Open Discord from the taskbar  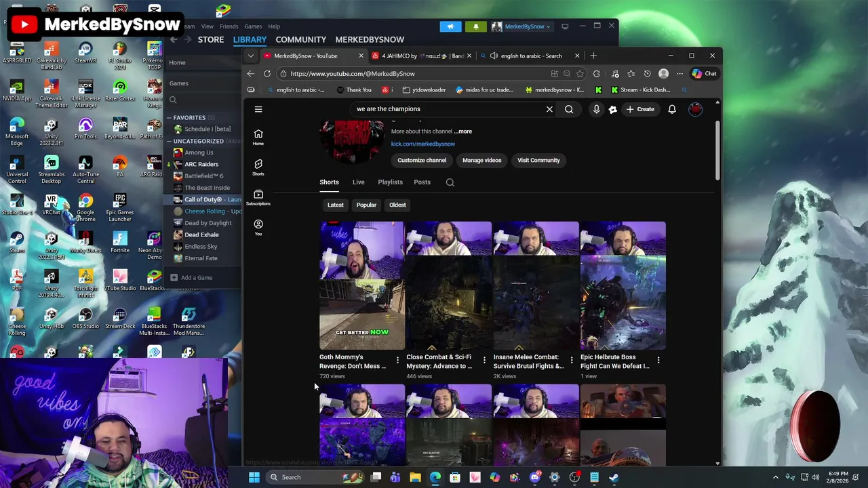click(x=534, y=477)
